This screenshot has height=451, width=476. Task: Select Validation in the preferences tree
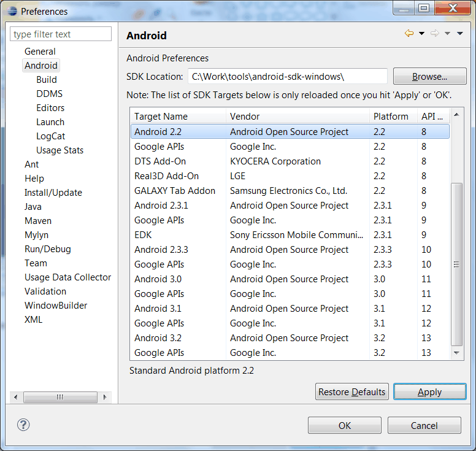(x=45, y=291)
